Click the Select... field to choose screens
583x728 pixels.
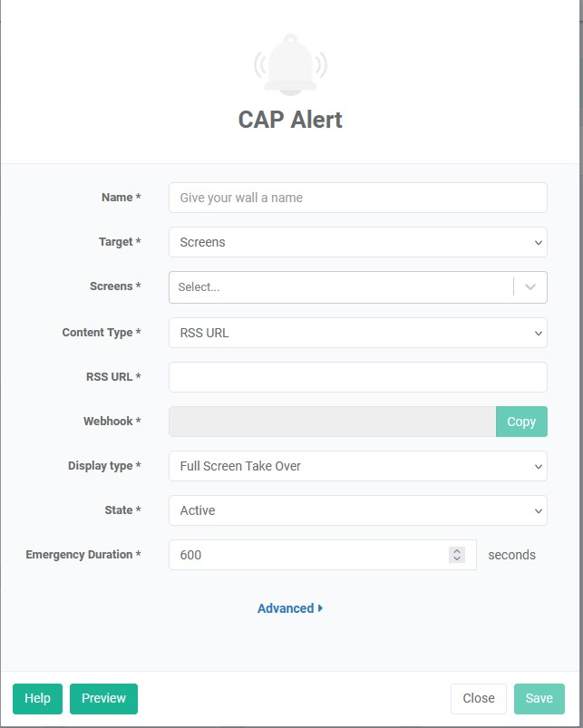(335, 286)
